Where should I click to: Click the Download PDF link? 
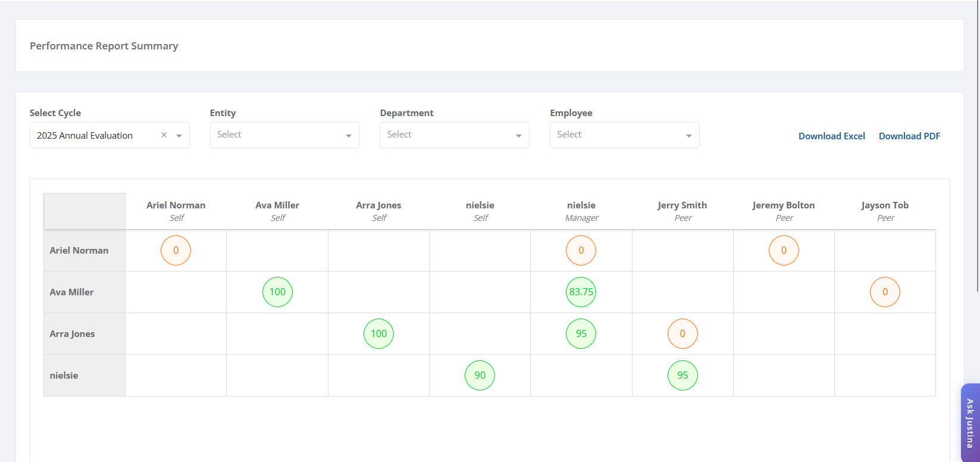click(909, 136)
